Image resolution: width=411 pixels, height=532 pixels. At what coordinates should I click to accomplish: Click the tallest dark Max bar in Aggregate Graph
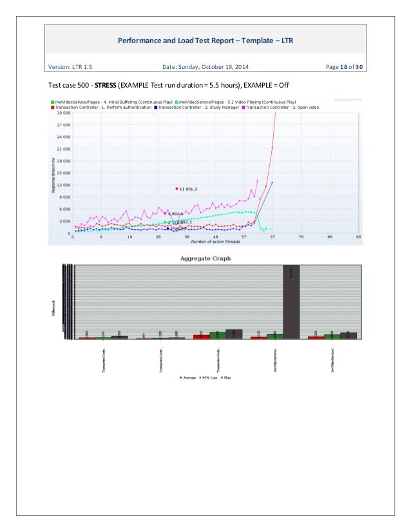[x=291, y=302]
